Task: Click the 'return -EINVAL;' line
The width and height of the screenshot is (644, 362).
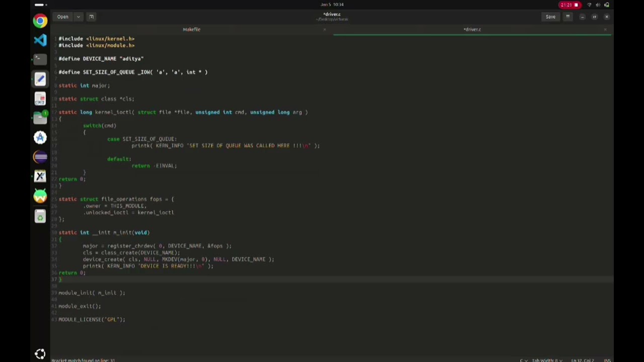Action: click(154, 165)
